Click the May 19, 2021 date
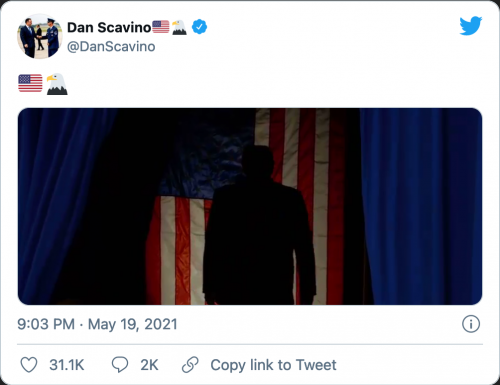The width and height of the screenshot is (500, 385). coord(133,324)
